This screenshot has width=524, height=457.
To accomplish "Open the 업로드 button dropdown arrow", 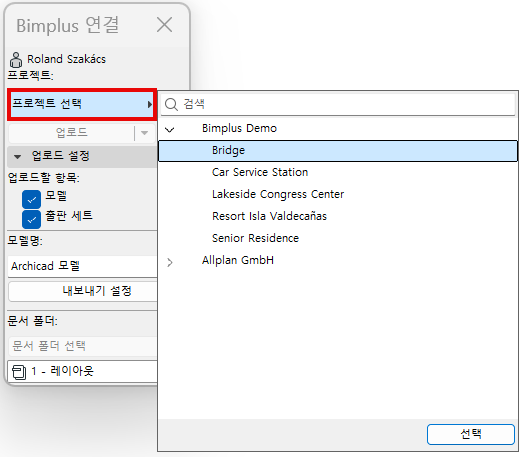I will (x=145, y=133).
